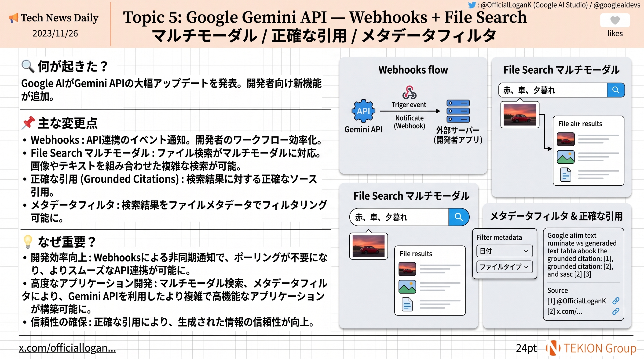Image resolution: width=644 pixels, height=359 pixels.
Task: Click the Twitter bird icon
Action: (472, 5)
